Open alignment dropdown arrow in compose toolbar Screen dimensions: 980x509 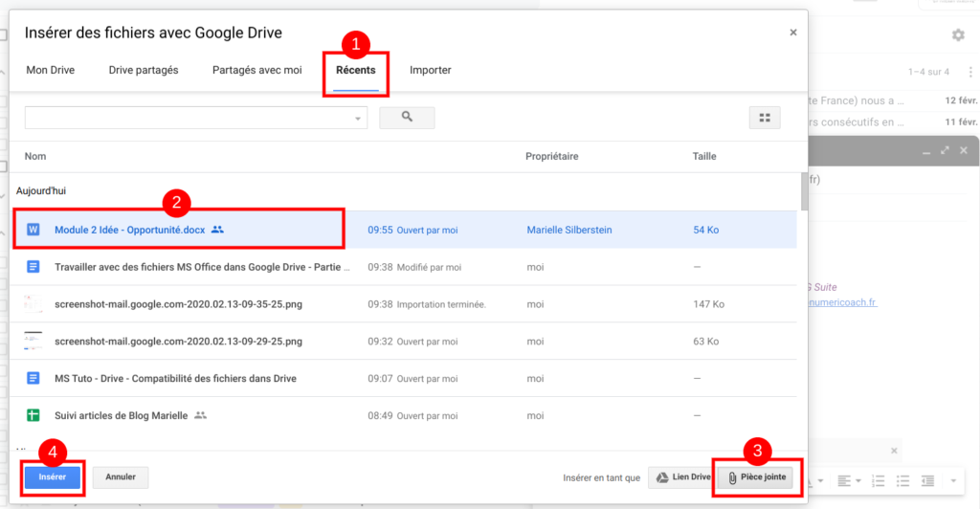(x=858, y=481)
